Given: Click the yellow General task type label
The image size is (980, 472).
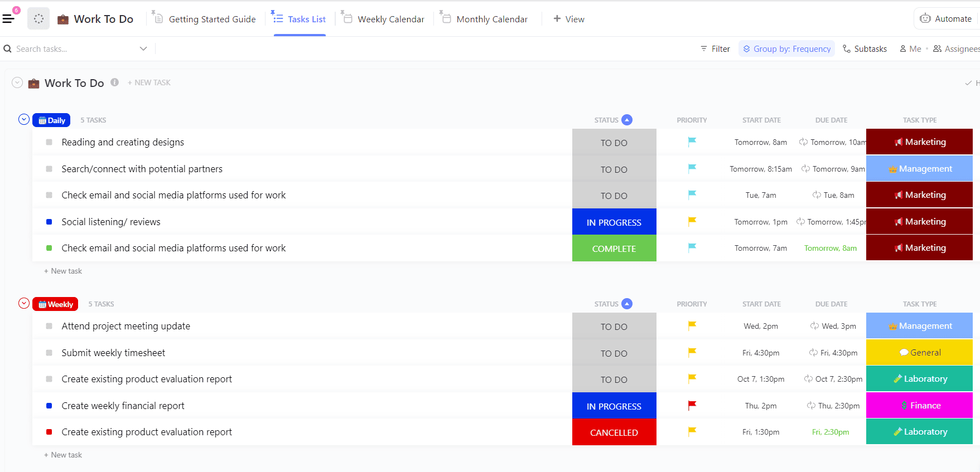Looking at the screenshot, I should click(x=919, y=352).
